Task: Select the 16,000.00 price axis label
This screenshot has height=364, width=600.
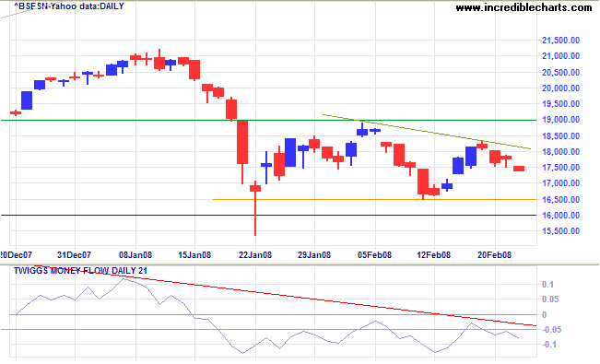Action: [x=560, y=215]
